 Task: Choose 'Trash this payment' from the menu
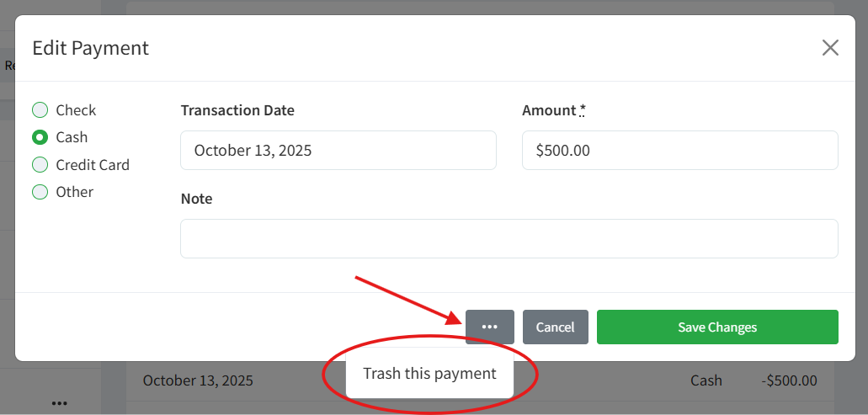point(429,374)
